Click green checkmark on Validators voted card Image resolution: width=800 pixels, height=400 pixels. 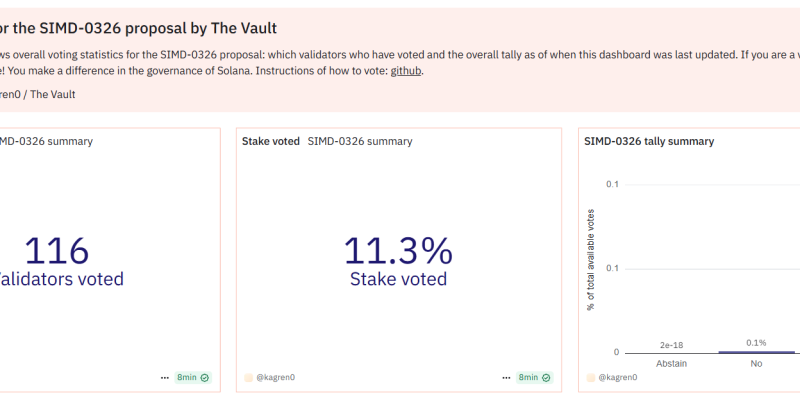(205, 378)
